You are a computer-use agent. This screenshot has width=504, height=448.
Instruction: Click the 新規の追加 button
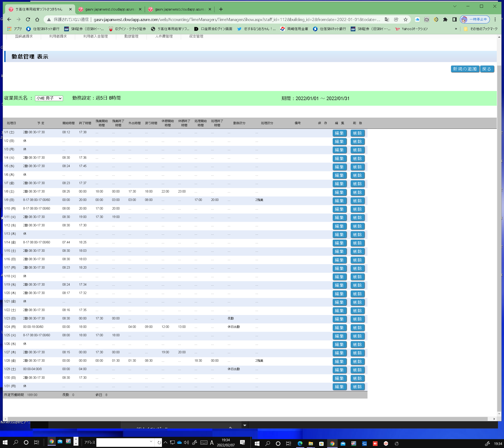(465, 69)
